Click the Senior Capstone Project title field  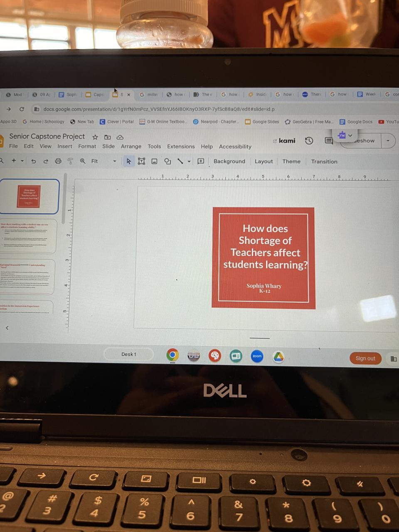pyautogui.click(x=47, y=136)
